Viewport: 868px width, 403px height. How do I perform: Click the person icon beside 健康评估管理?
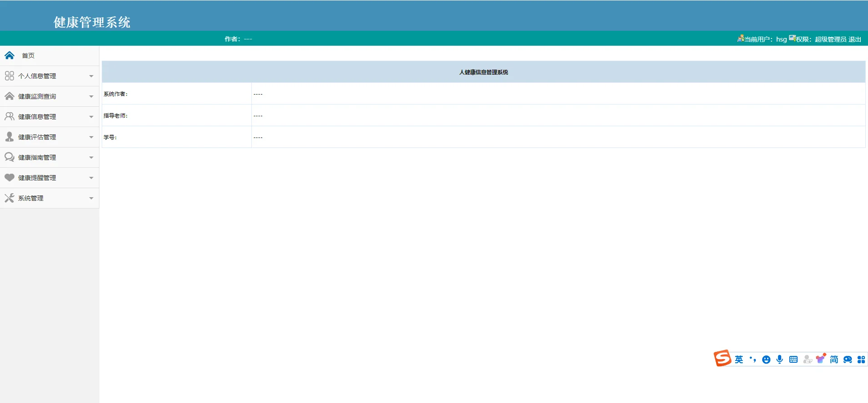point(9,137)
